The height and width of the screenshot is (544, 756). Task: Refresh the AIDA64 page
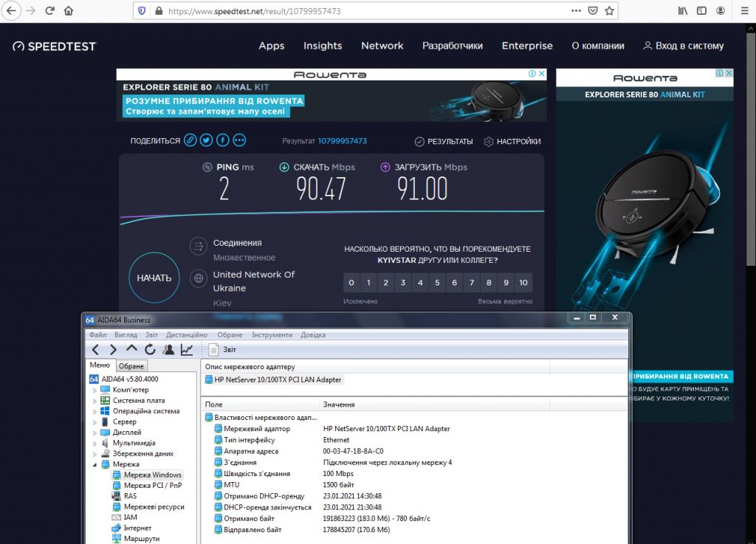click(x=150, y=350)
